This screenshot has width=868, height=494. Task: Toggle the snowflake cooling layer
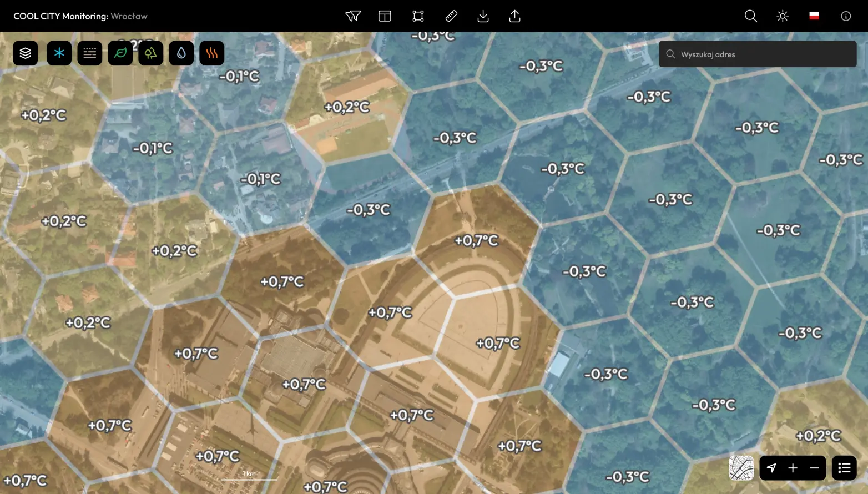coord(59,53)
